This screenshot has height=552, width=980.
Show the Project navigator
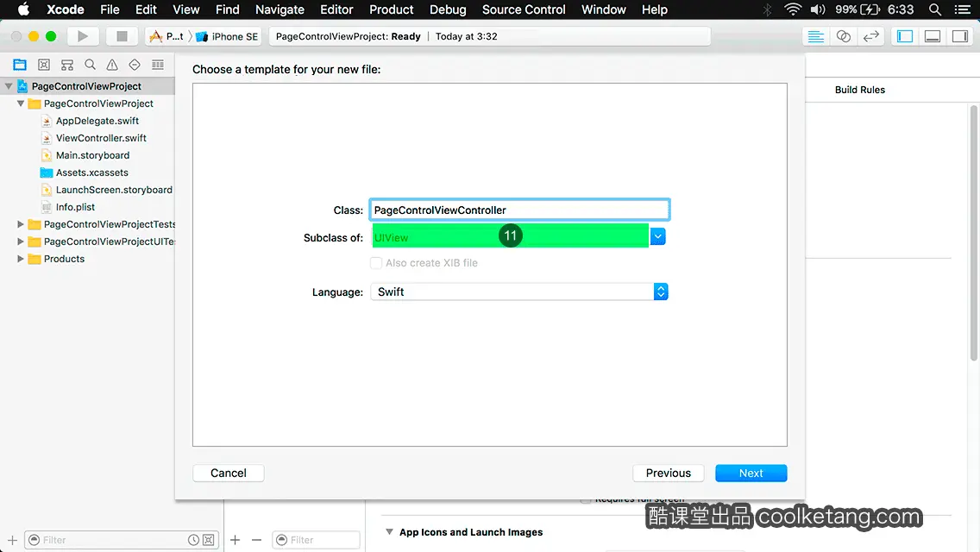[20, 65]
